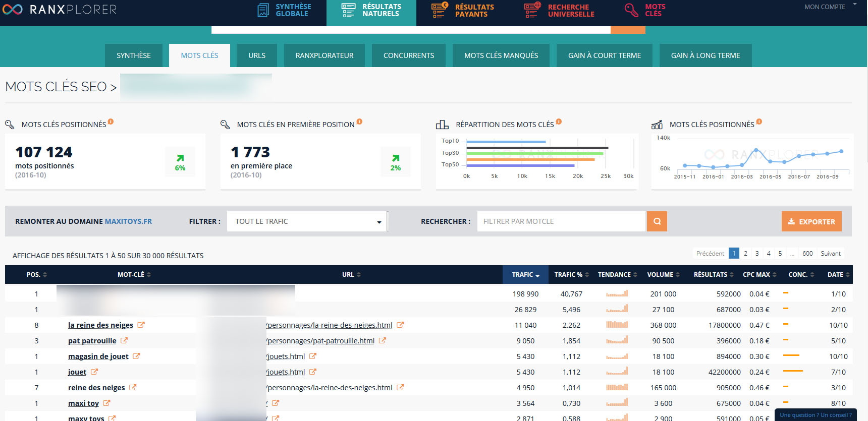Click info icon next to Mots Clés Positionnés
Screen dimensions: 868x421
tap(111, 122)
